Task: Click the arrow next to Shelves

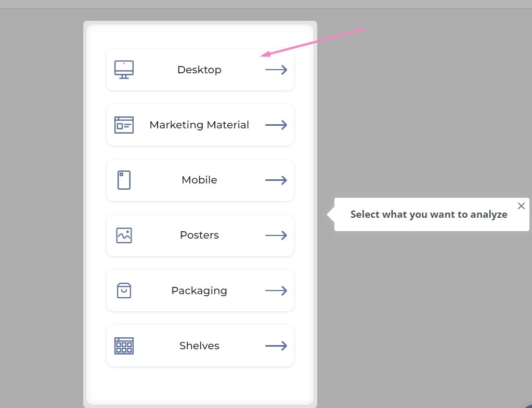Action: pyautogui.click(x=276, y=346)
